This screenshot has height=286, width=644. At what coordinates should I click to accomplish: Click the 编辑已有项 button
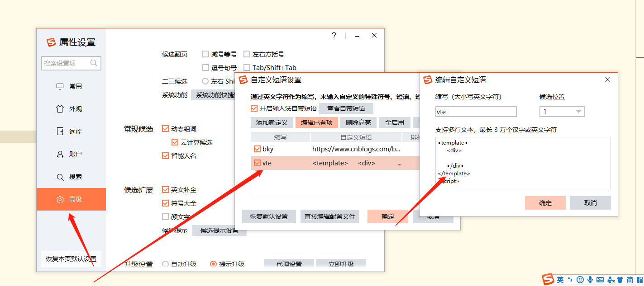pyautogui.click(x=317, y=122)
